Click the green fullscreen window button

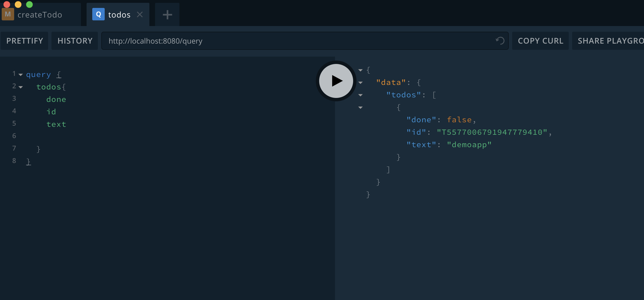pyautogui.click(x=29, y=4)
